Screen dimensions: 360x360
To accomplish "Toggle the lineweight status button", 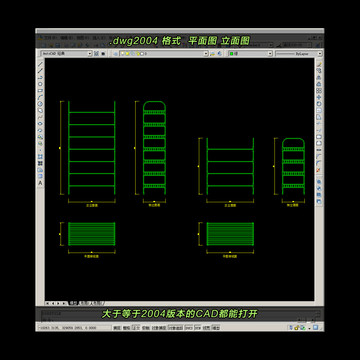I will [x=206, y=328].
